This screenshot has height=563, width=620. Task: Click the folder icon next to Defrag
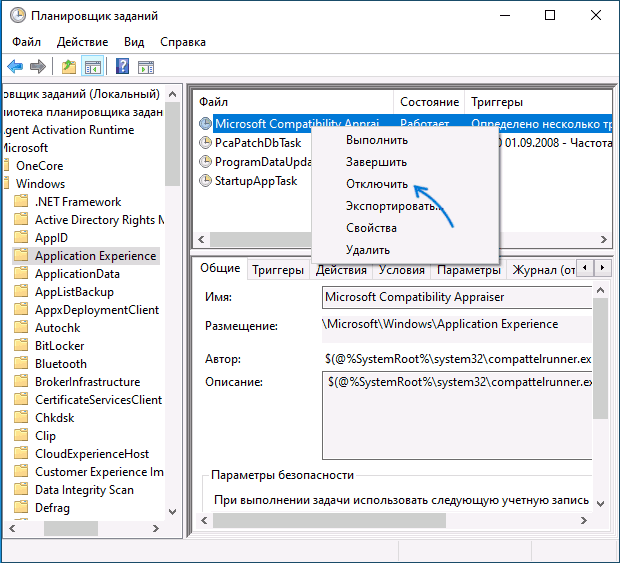tap(21, 507)
